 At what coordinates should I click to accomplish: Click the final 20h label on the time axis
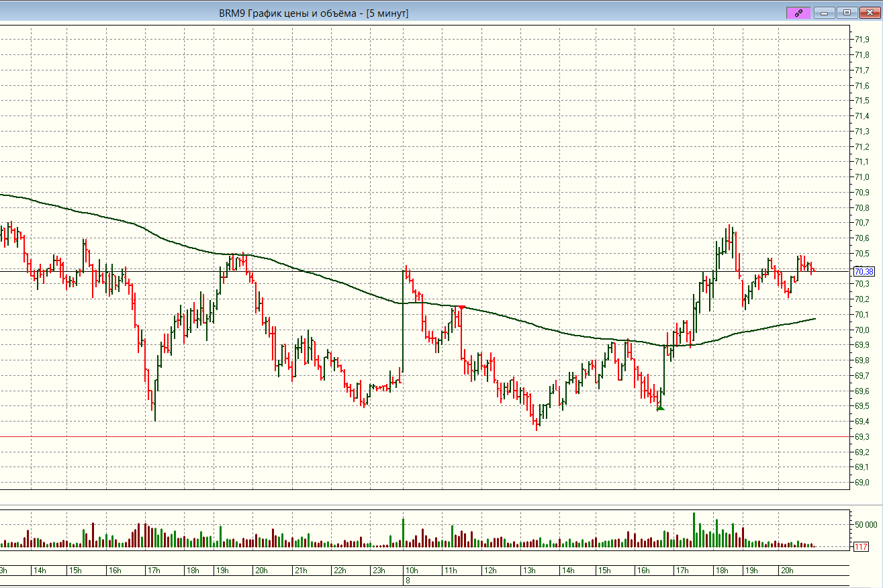[787, 571]
